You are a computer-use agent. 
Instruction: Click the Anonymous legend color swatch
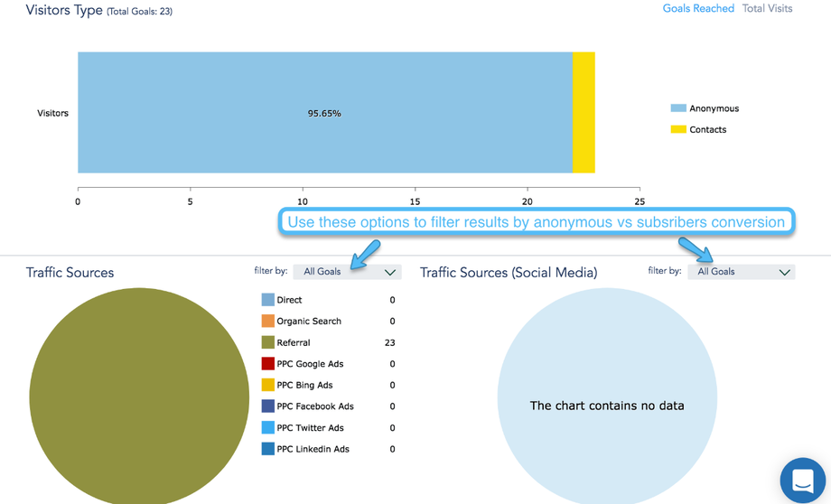[678, 108]
